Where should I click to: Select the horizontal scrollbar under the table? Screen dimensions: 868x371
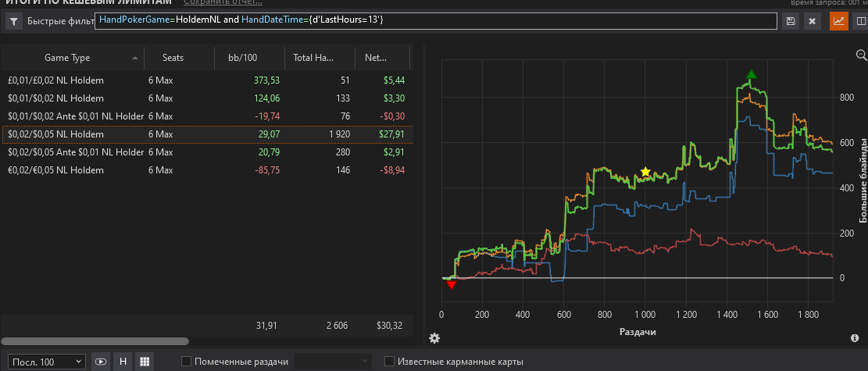(x=95, y=341)
